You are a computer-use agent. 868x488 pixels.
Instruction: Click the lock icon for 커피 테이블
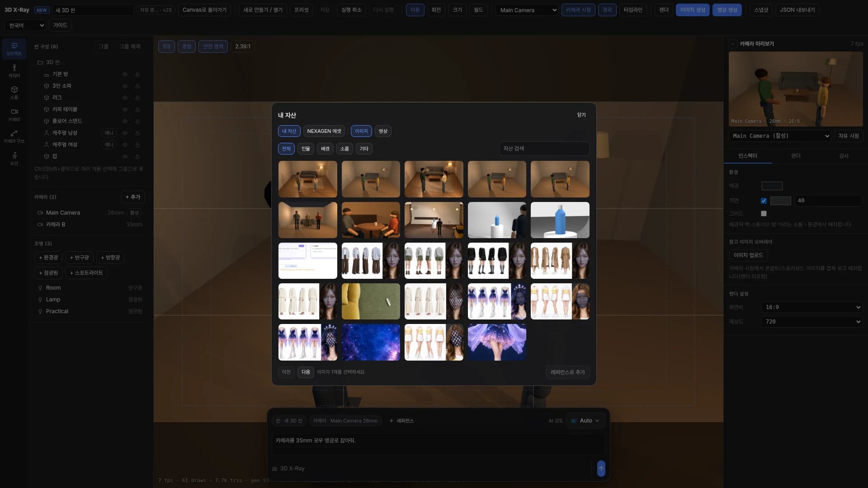pos(137,109)
